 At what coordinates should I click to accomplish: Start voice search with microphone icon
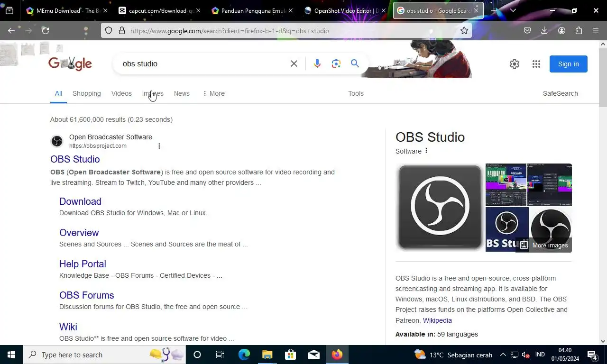pyautogui.click(x=317, y=64)
